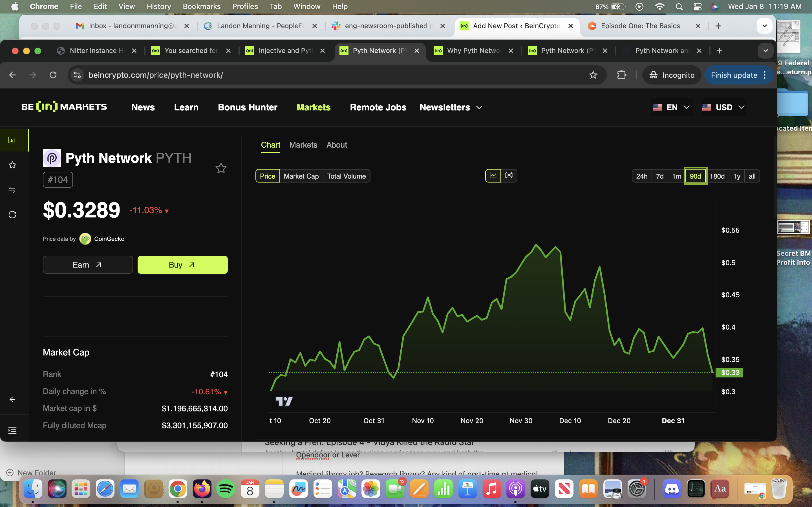
Task: Open the History menu in the menu bar
Action: 158,6
